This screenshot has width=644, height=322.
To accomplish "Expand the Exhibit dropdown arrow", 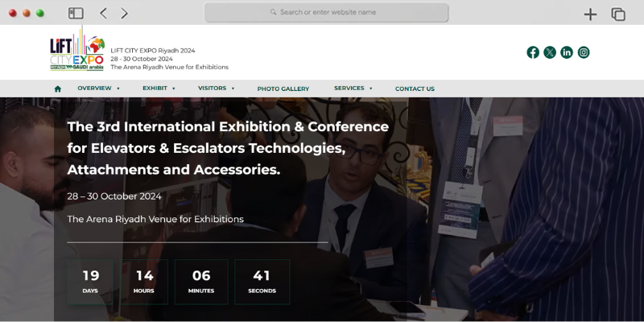I will pos(174,89).
